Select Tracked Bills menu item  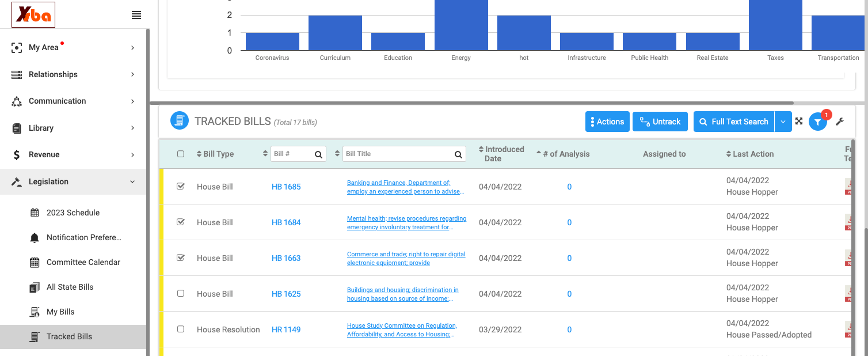(x=73, y=336)
